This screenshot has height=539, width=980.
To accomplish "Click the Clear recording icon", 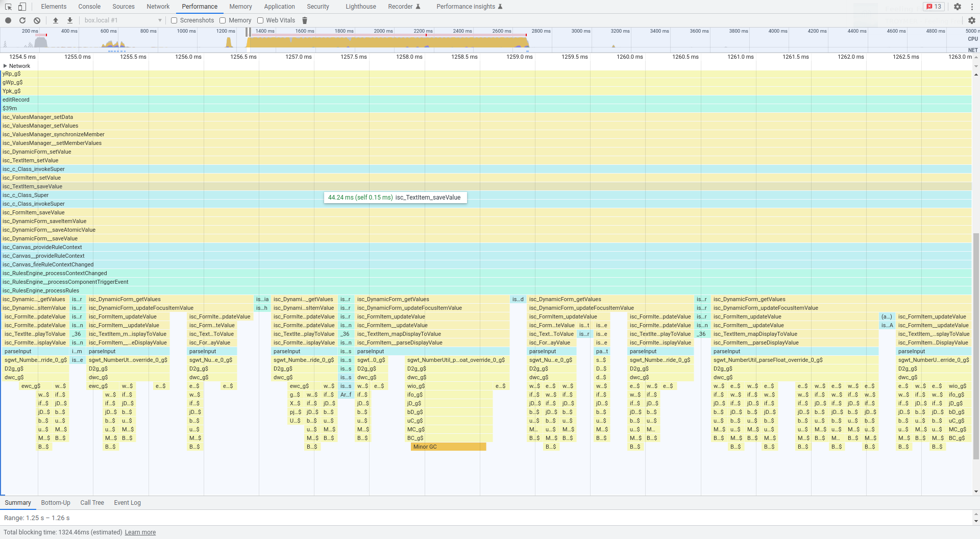I will click(x=37, y=20).
